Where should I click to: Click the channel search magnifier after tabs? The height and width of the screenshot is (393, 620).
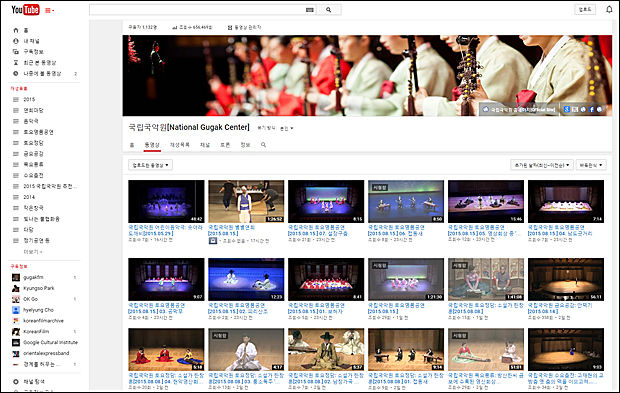click(263, 145)
